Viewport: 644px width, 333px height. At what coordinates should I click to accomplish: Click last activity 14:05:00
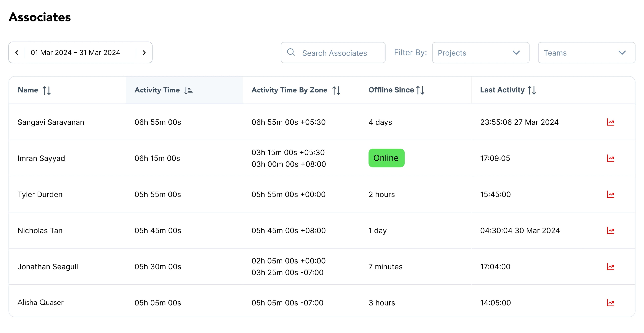(496, 303)
